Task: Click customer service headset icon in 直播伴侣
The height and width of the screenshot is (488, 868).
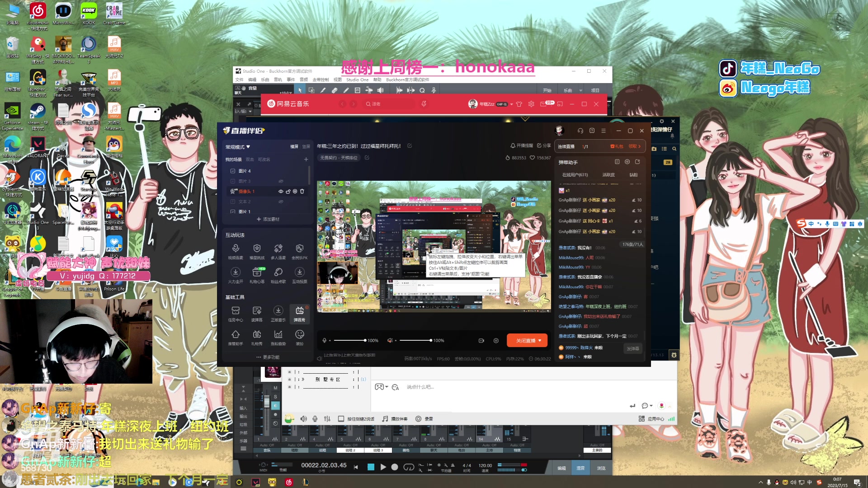Action: [580, 131]
